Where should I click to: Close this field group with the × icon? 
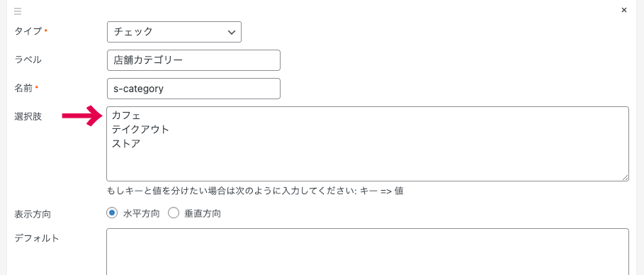(624, 10)
